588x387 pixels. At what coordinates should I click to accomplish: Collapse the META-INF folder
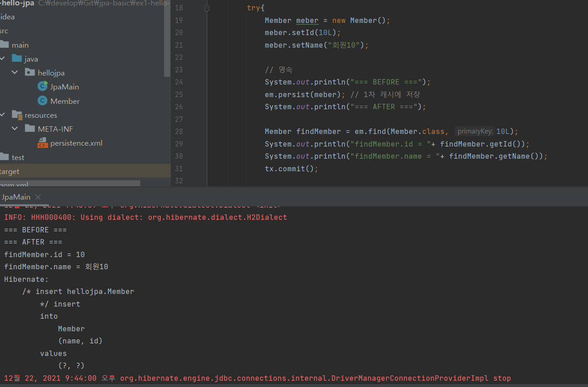pyautogui.click(x=15, y=129)
